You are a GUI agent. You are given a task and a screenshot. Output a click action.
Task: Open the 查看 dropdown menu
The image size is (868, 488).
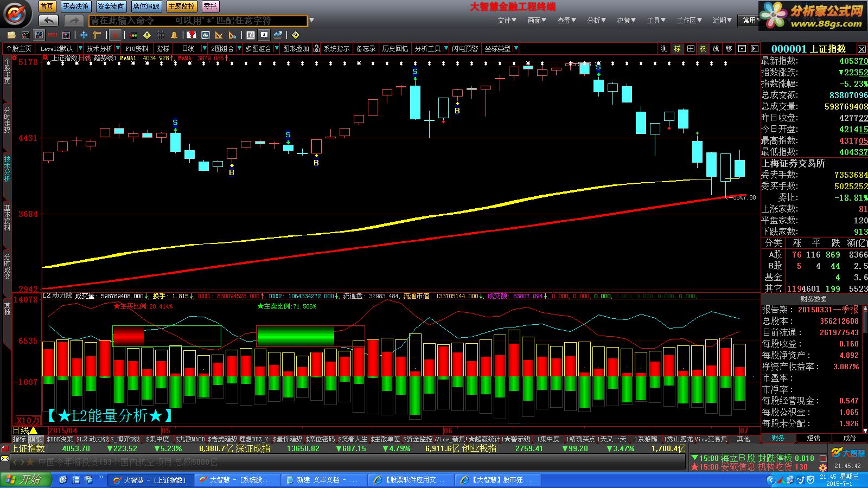click(x=567, y=21)
